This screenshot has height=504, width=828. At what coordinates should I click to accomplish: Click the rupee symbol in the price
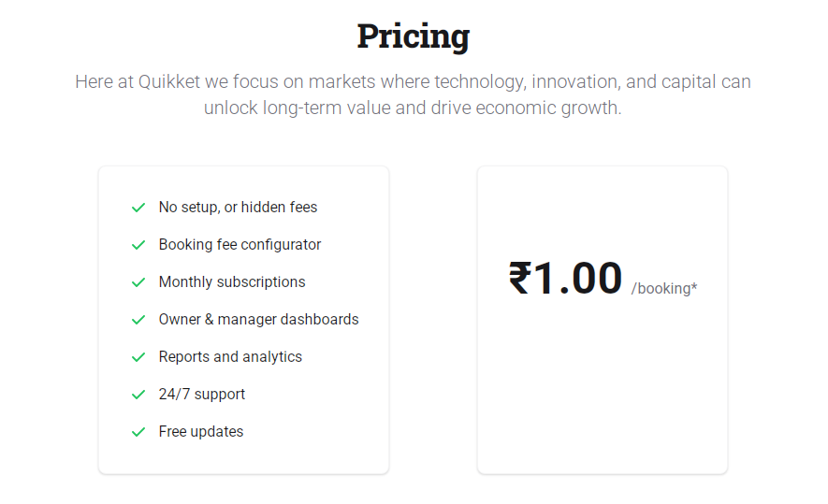click(x=520, y=278)
